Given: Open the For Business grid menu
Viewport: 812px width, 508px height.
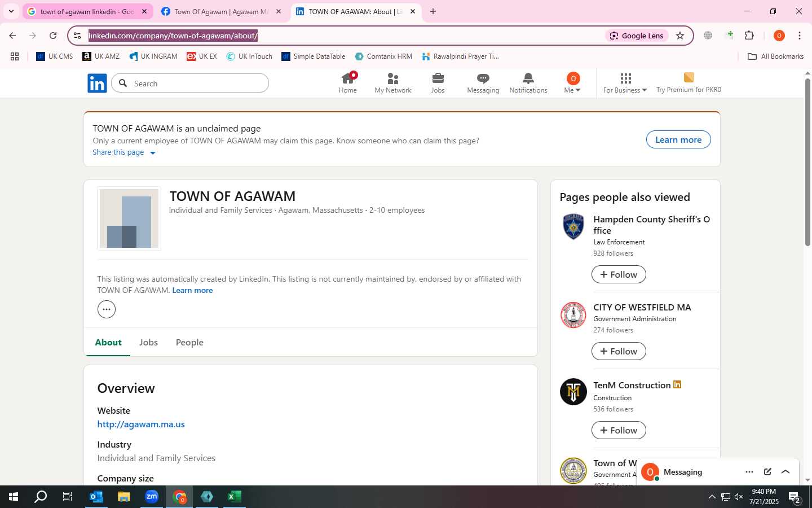Looking at the screenshot, I should pyautogui.click(x=625, y=83).
